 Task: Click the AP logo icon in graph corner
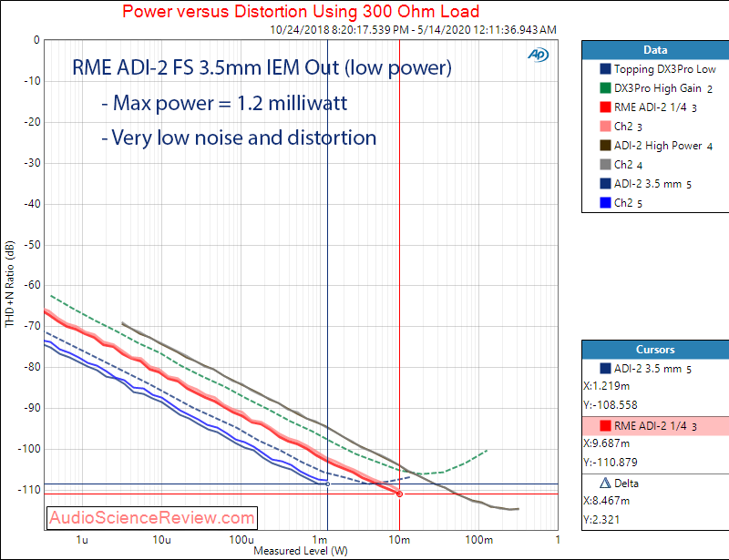pyautogui.click(x=539, y=55)
